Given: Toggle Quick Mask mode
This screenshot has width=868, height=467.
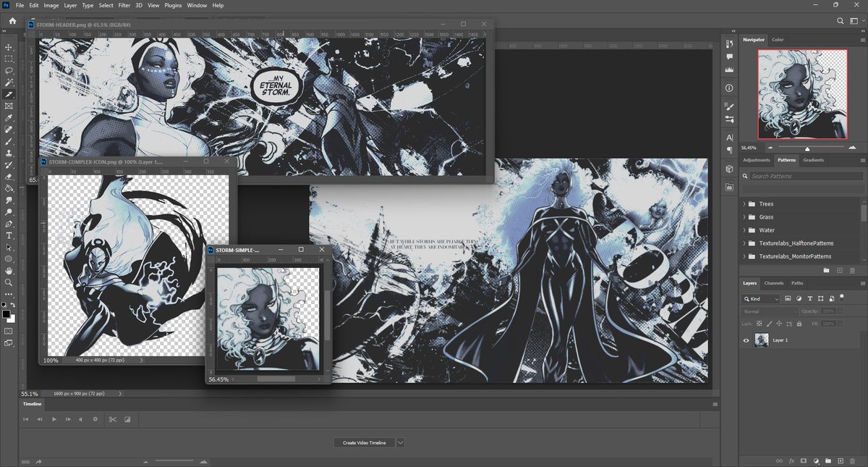Looking at the screenshot, I should [x=9, y=331].
